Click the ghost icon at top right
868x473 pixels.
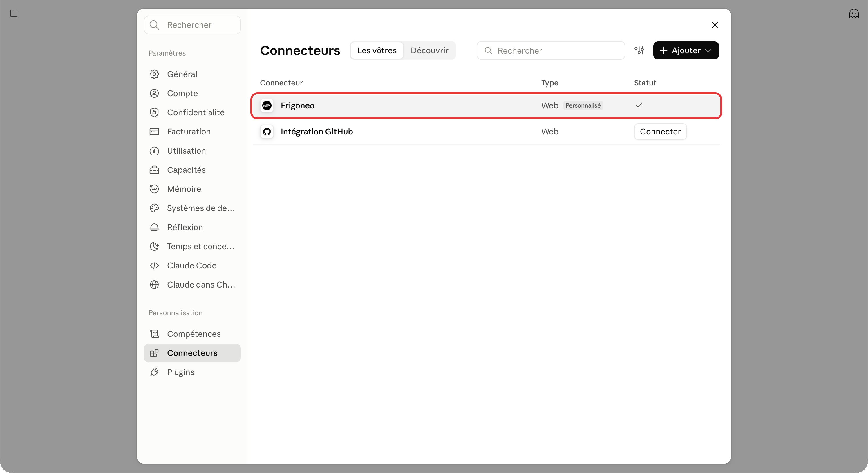pos(854,13)
